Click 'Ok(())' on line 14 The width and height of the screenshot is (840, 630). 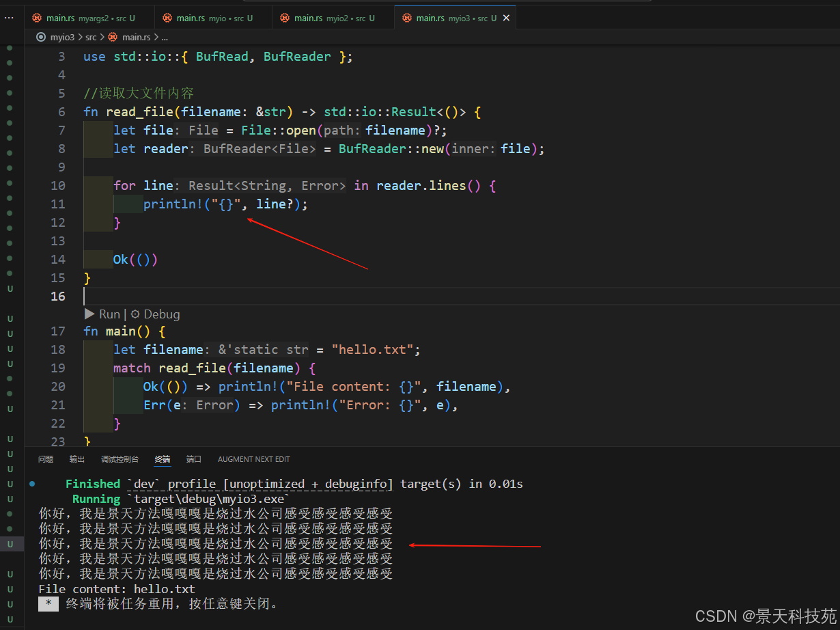click(135, 260)
